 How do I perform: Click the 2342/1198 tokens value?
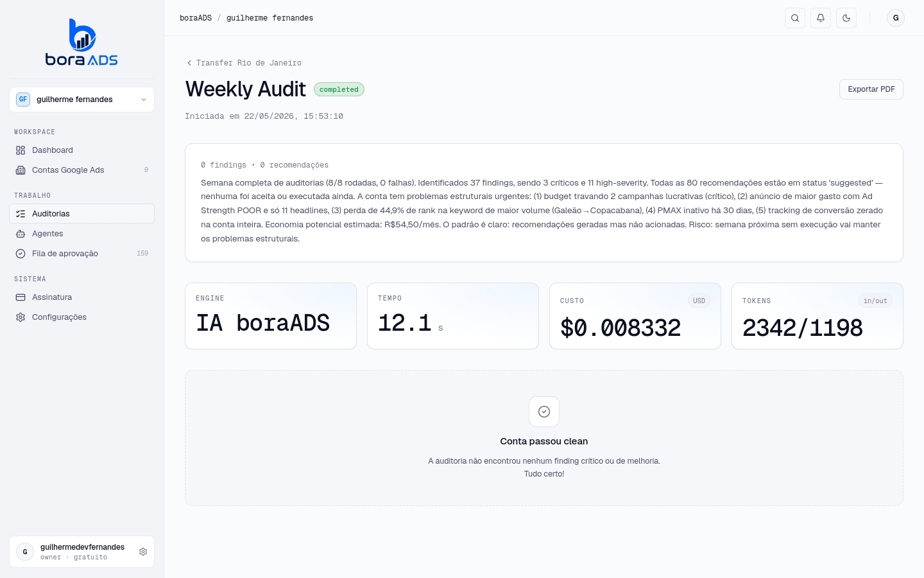click(803, 328)
